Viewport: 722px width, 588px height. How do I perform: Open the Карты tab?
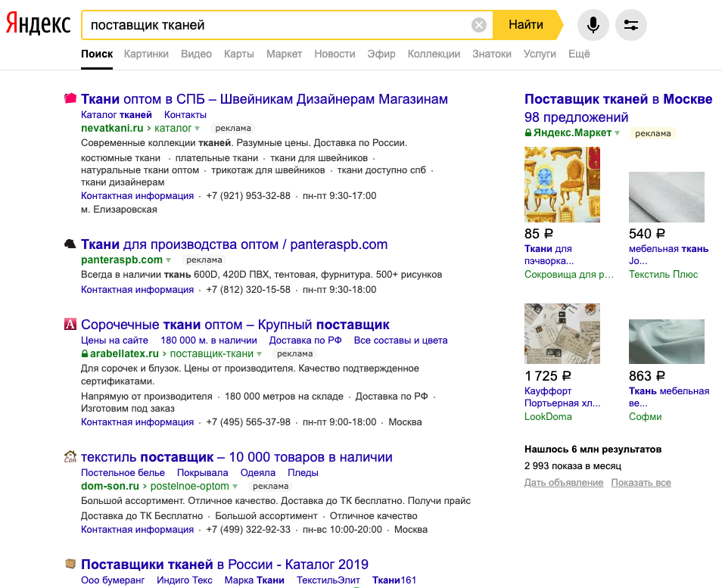(239, 54)
